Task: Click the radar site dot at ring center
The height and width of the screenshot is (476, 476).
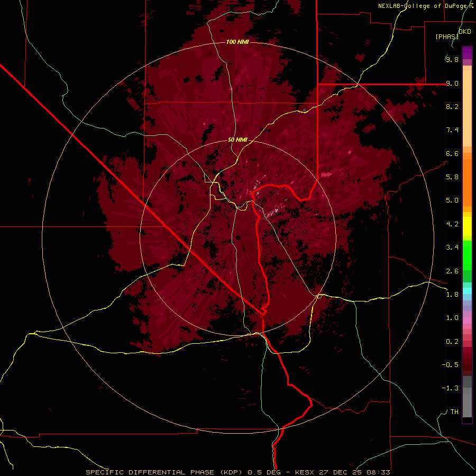Action: click(x=238, y=237)
